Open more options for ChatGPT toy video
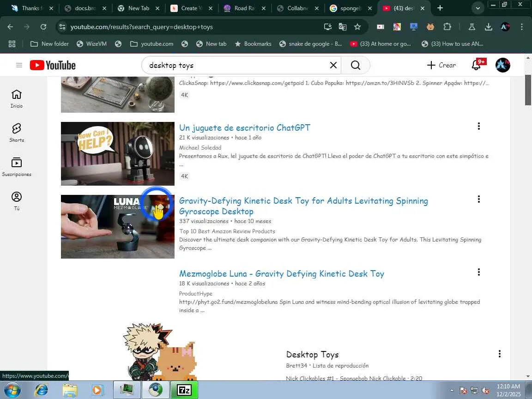This screenshot has width=532, height=399. 479,126
